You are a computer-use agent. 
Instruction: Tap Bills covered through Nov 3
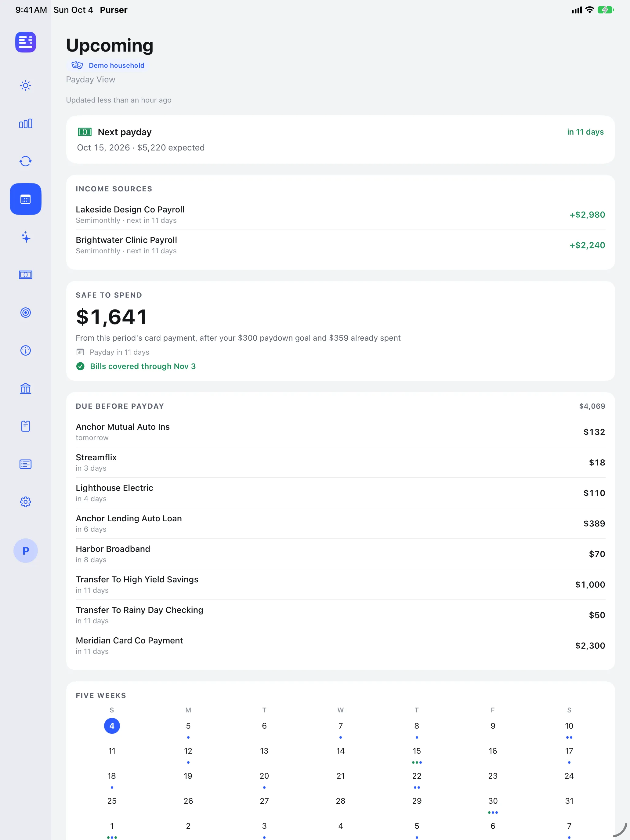pyautogui.click(x=136, y=366)
